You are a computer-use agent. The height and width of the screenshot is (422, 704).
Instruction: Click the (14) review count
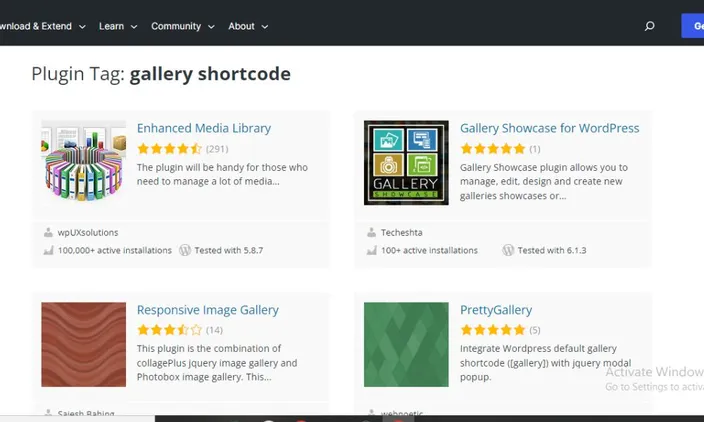pos(214,330)
